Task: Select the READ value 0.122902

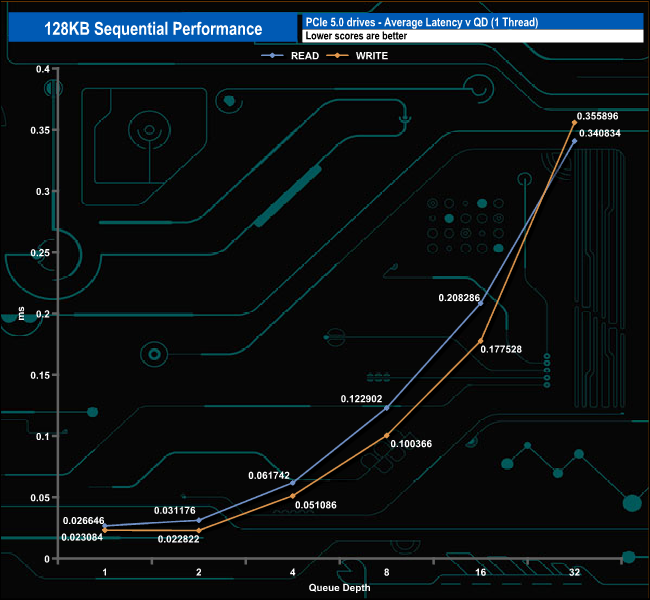Action: [x=361, y=399]
